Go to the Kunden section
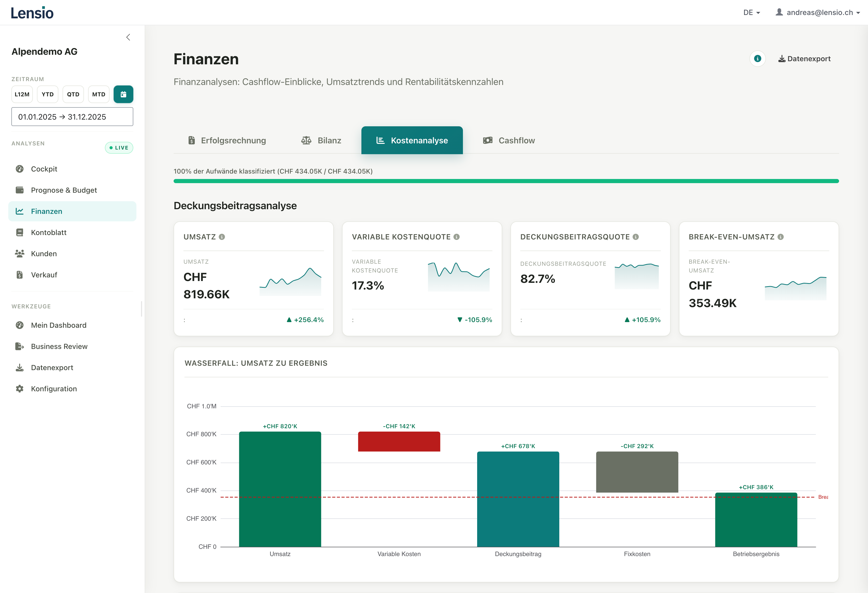Viewport: 868px width, 593px height. (44, 254)
